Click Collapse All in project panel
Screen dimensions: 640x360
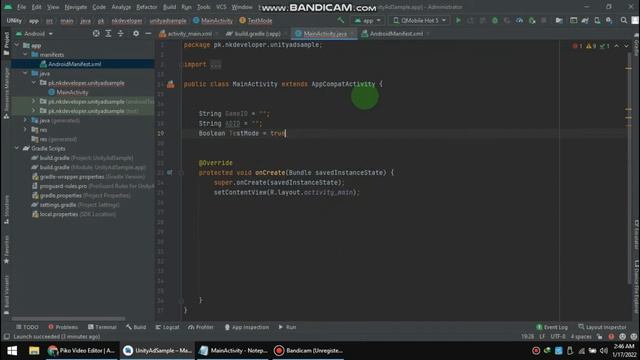pyautogui.click(x=121, y=34)
